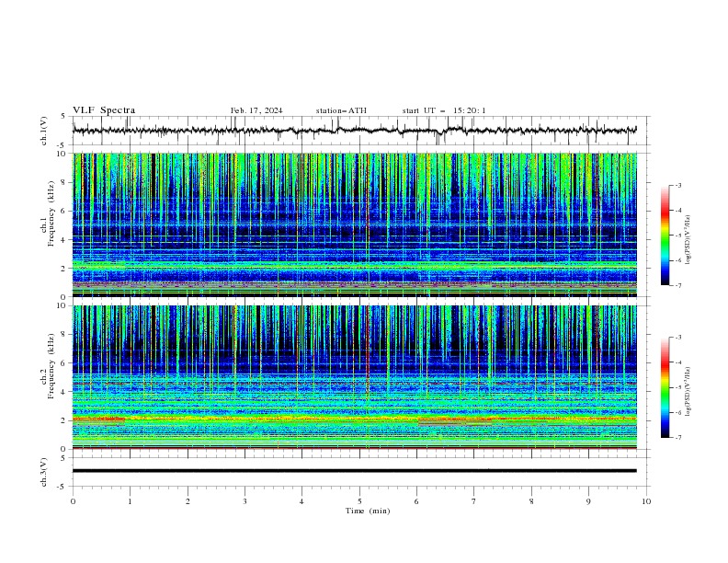This screenshot has height=563, width=728.
Task: Click time axis tick label '1'
Action: point(130,501)
